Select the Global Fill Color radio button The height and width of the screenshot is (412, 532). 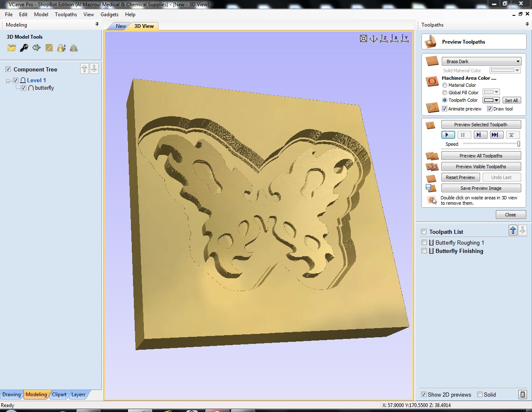(x=445, y=93)
